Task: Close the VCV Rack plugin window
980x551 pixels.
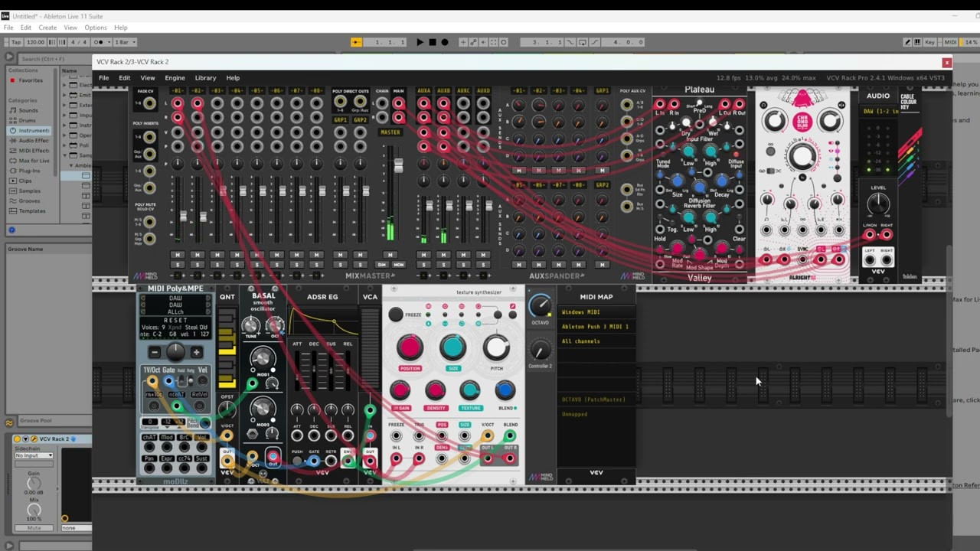Action: [946, 62]
